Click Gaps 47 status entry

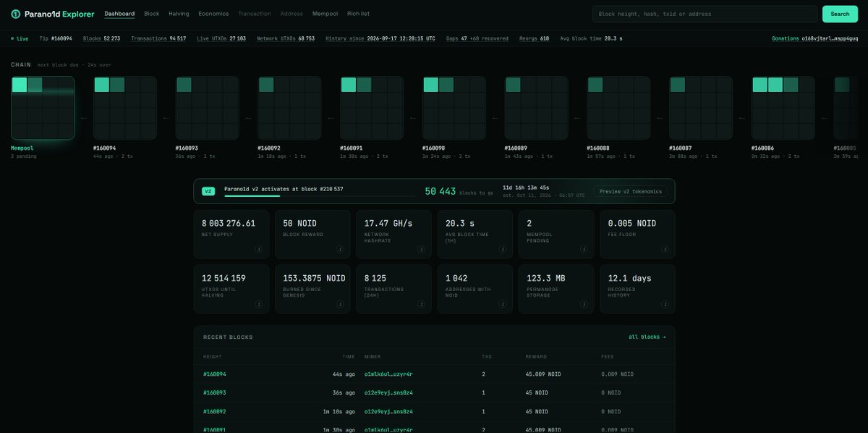tap(477, 38)
